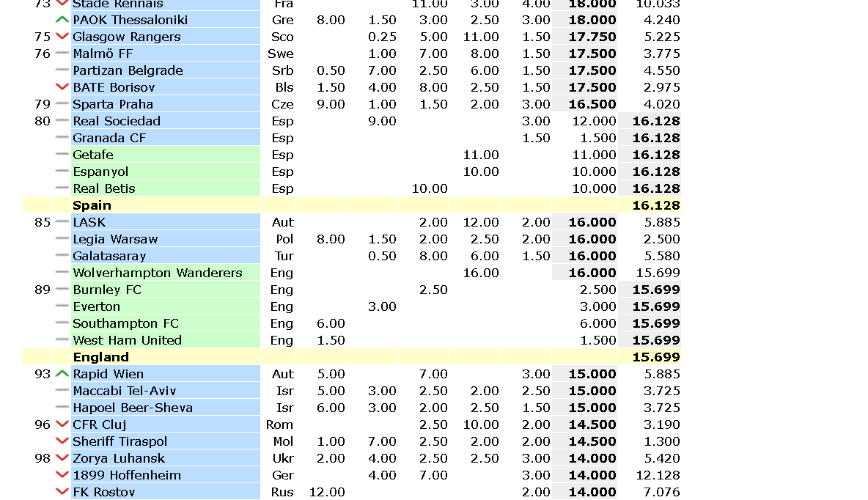Click LASK total coefficient 16.000
Screen dimensions: 868x500
tap(592, 223)
